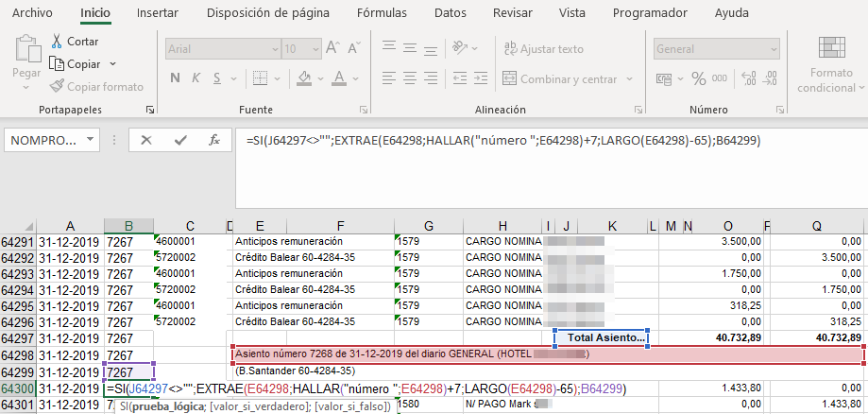Open Portapapeles dialog launcher
The width and height of the screenshot is (868, 414).
click(150, 111)
